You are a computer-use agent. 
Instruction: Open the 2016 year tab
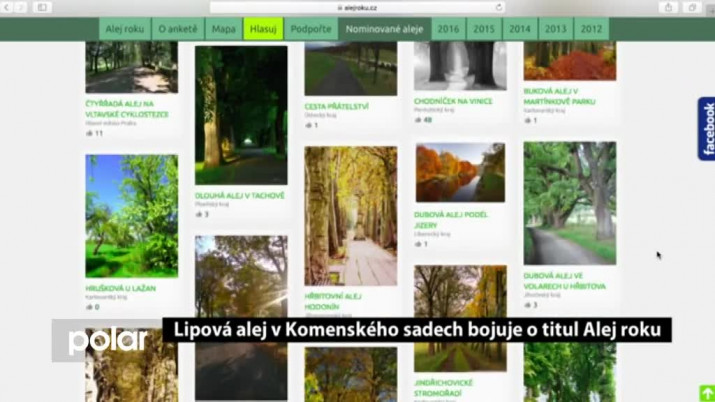[x=448, y=29]
